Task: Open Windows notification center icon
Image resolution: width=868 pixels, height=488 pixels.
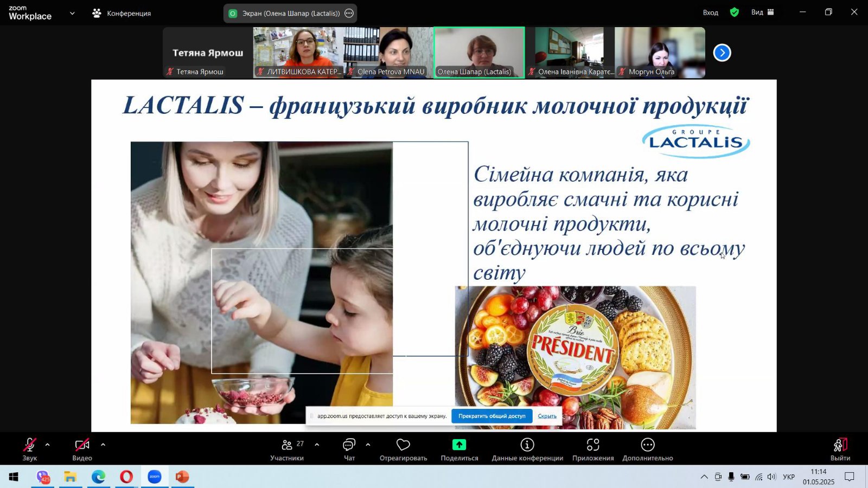Action: (x=850, y=477)
